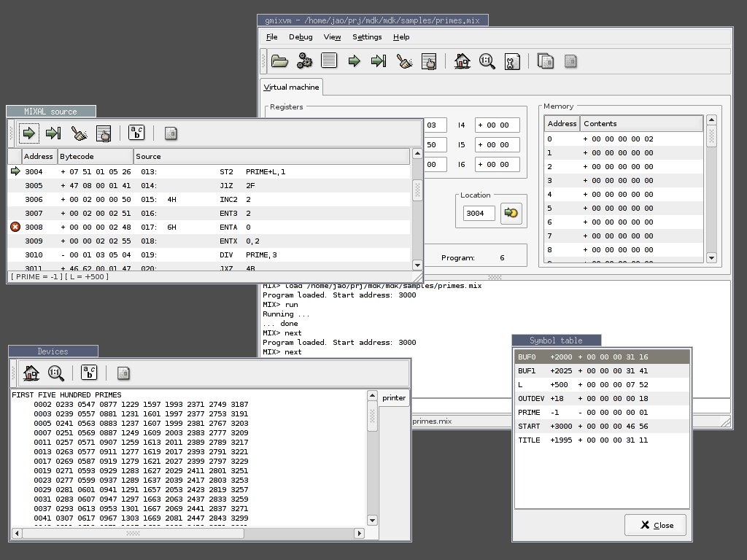Click the gears compile icon in main toolbar
The image size is (747, 560).
[304, 61]
